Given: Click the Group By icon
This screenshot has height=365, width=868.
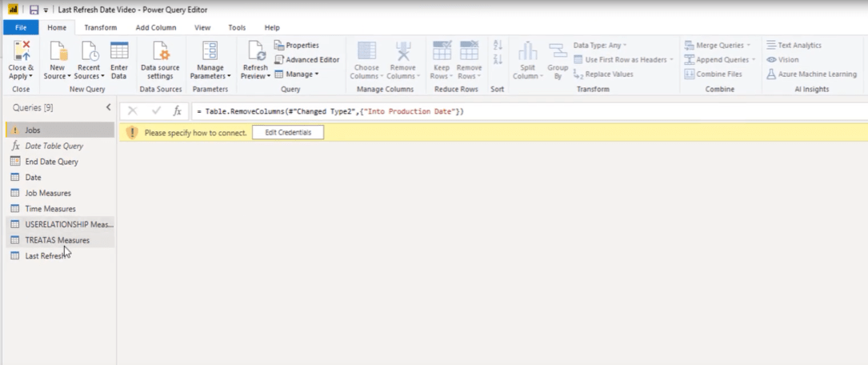Looking at the screenshot, I should [558, 51].
